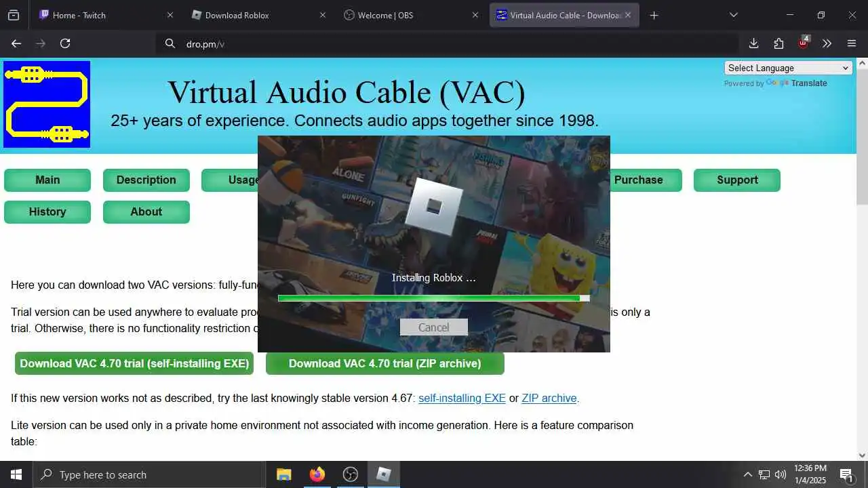Open the History navigation button

click(x=47, y=212)
